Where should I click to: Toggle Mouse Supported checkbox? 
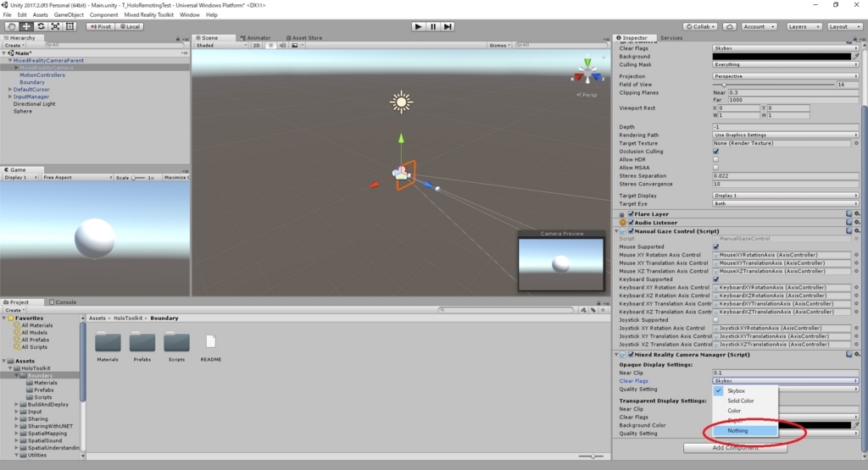click(x=715, y=247)
